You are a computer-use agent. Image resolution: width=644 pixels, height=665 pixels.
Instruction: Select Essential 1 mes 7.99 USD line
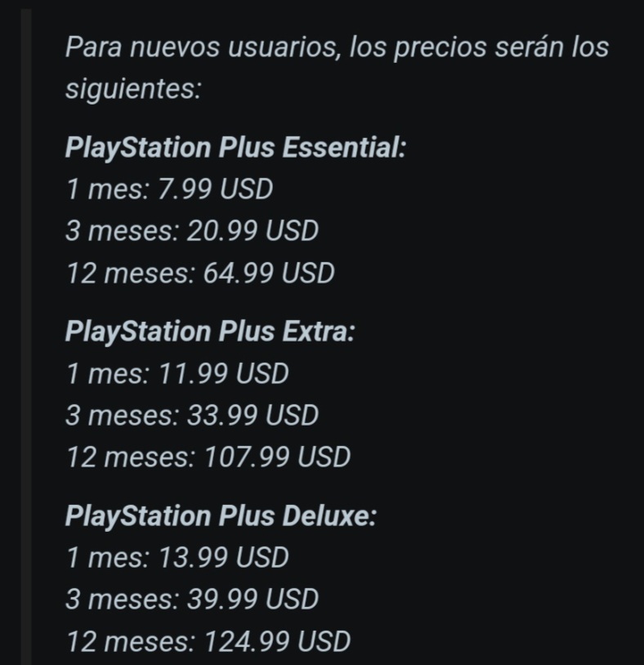pos(170,189)
